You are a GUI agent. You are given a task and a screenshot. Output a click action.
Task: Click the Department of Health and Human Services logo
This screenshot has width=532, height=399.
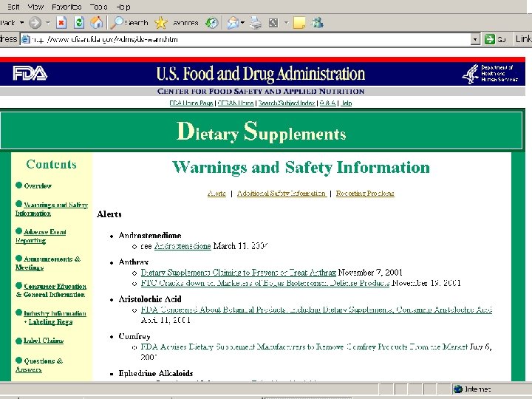point(490,74)
